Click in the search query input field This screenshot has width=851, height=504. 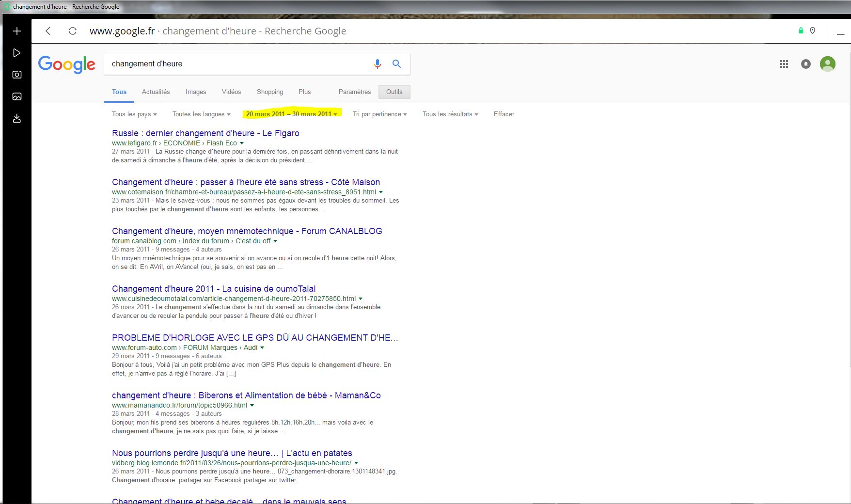click(x=237, y=64)
